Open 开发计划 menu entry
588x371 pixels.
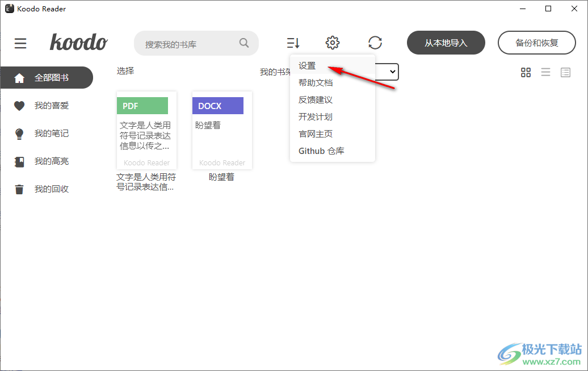point(333,117)
